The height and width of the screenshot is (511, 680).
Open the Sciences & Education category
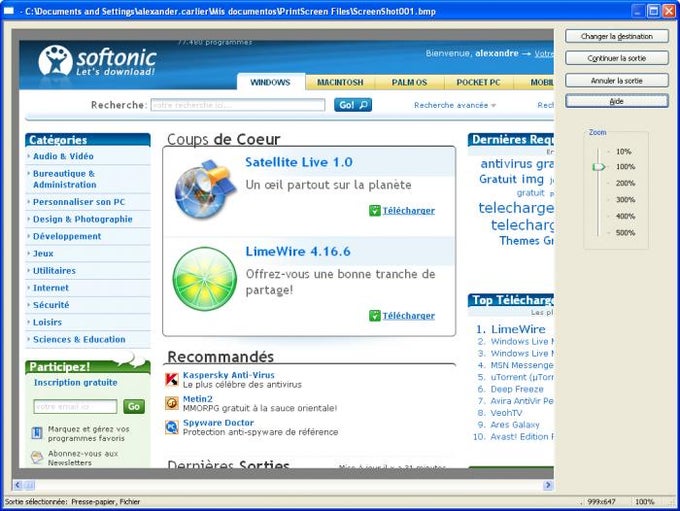click(x=79, y=340)
